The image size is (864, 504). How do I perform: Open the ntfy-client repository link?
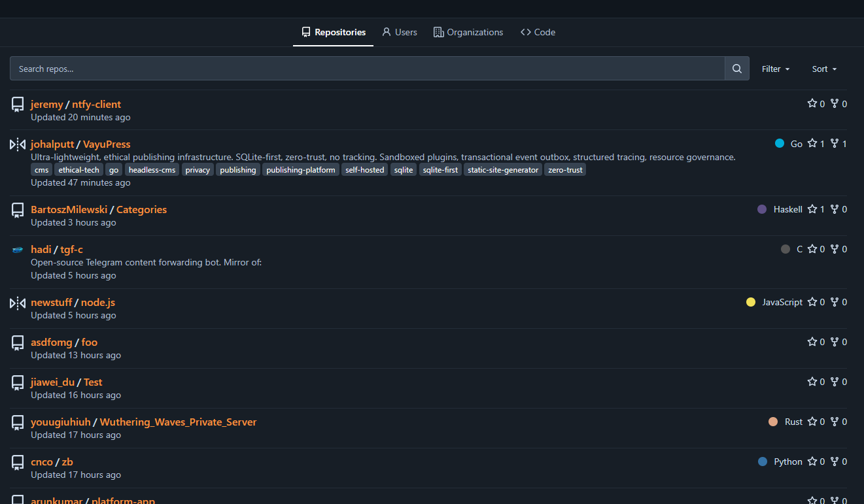[x=96, y=104]
